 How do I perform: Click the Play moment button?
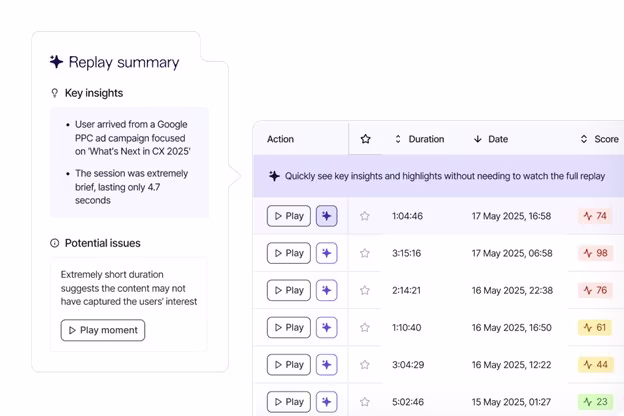coord(103,330)
